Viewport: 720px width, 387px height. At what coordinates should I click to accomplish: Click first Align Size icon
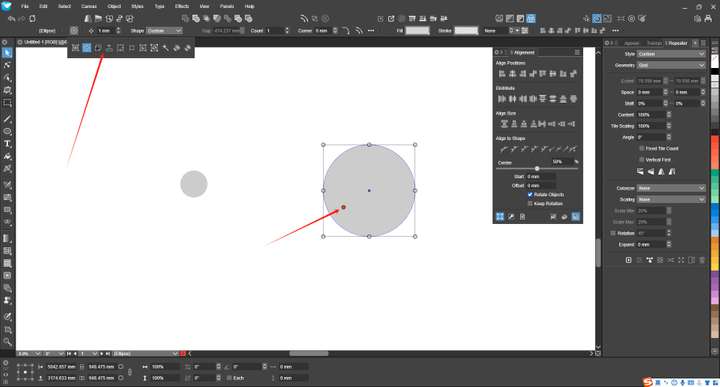click(504, 124)
